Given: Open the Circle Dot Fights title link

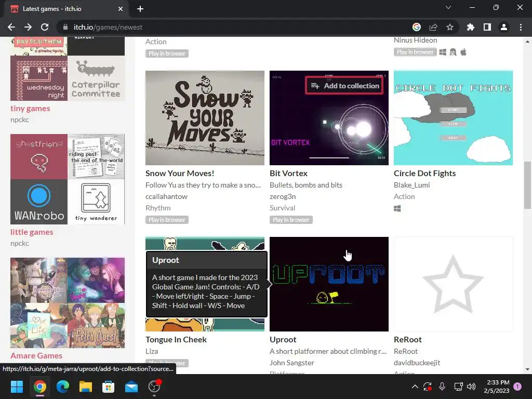Looking at the screenshot, I should [425, 174].
